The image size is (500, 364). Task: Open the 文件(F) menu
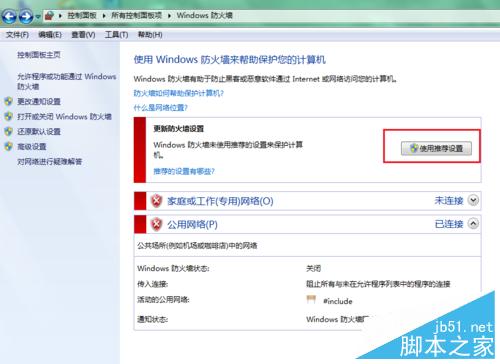click(17, 35)
